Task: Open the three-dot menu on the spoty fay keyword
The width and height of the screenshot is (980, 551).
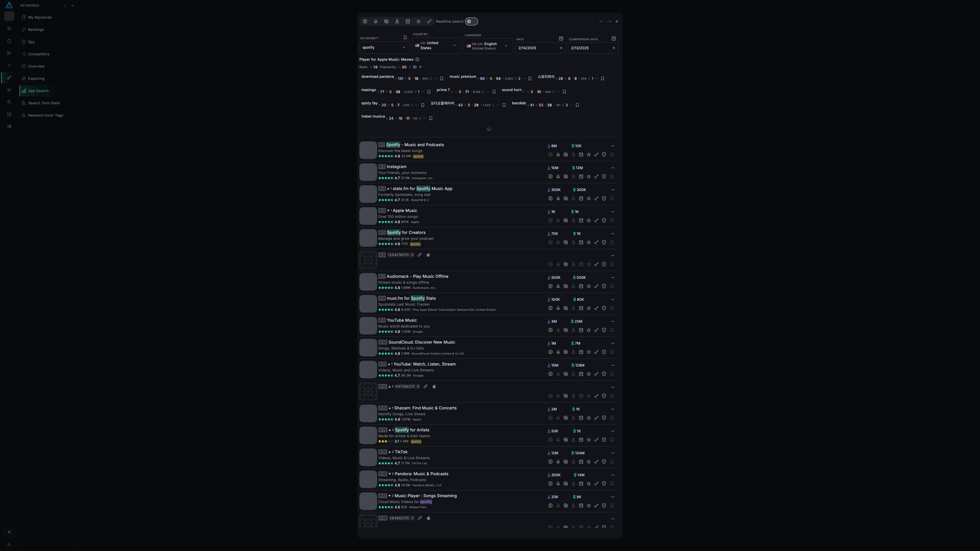Action: (x=416, y=105)
